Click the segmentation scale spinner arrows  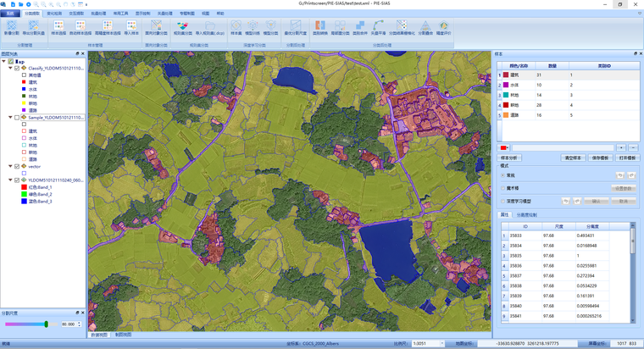(x=80, y=324)
